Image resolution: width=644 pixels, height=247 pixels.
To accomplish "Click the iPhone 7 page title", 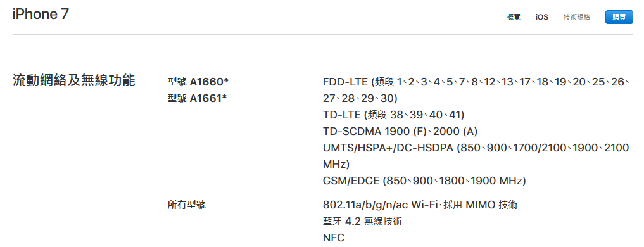I will click(x=41, y=14).
